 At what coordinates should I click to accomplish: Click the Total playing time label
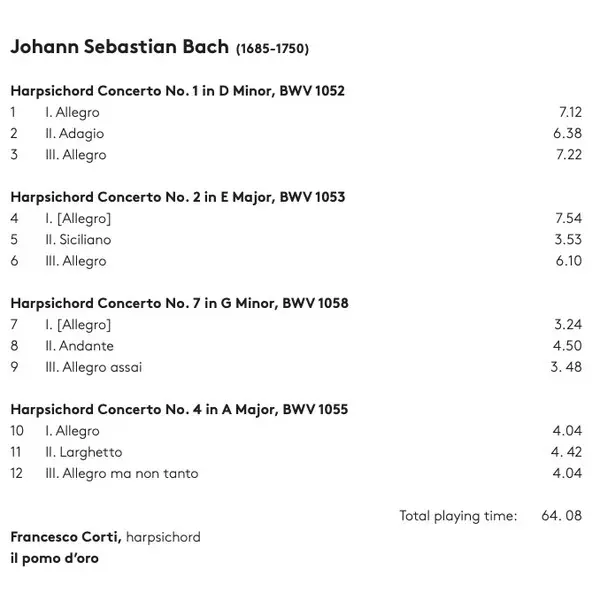pos(458,516)
